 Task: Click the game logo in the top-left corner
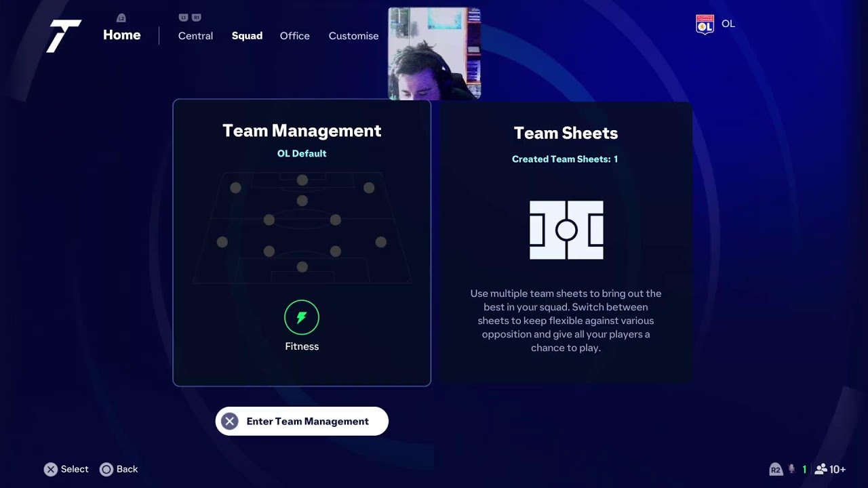(64, 36)
